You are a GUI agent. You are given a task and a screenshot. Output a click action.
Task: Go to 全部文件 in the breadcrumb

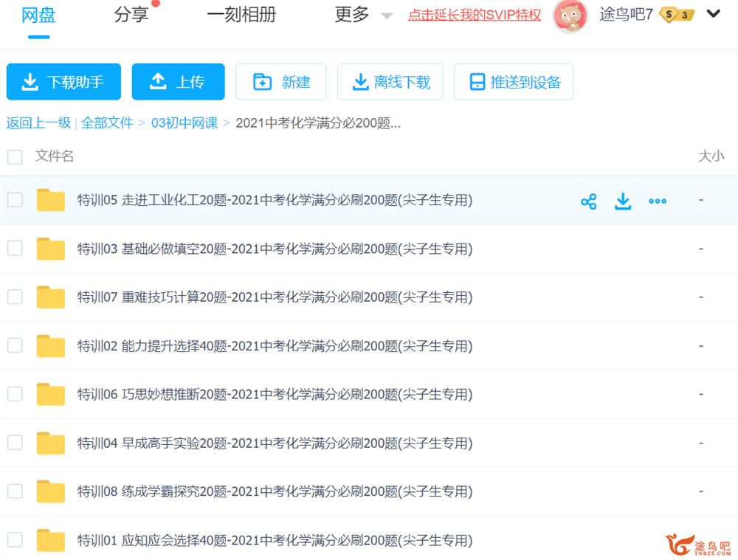pos(107,123)
